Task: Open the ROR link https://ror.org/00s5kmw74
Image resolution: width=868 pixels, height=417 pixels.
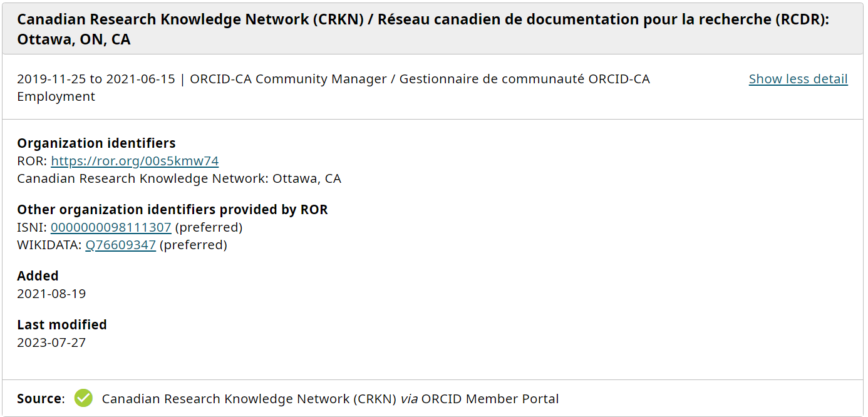Action: pos(135,161)
